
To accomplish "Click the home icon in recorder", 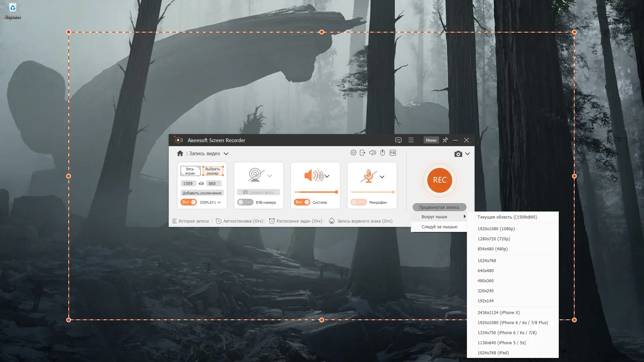I will (x=180, y=153).
